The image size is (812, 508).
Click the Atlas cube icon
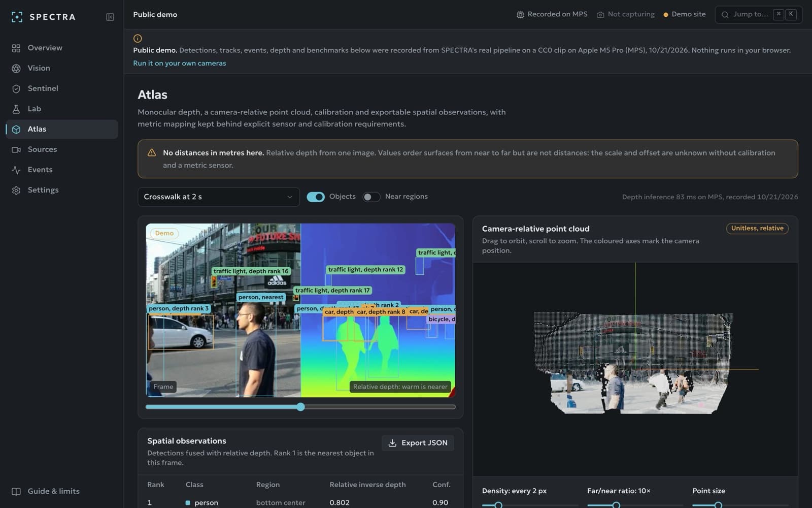coord(16,129)
